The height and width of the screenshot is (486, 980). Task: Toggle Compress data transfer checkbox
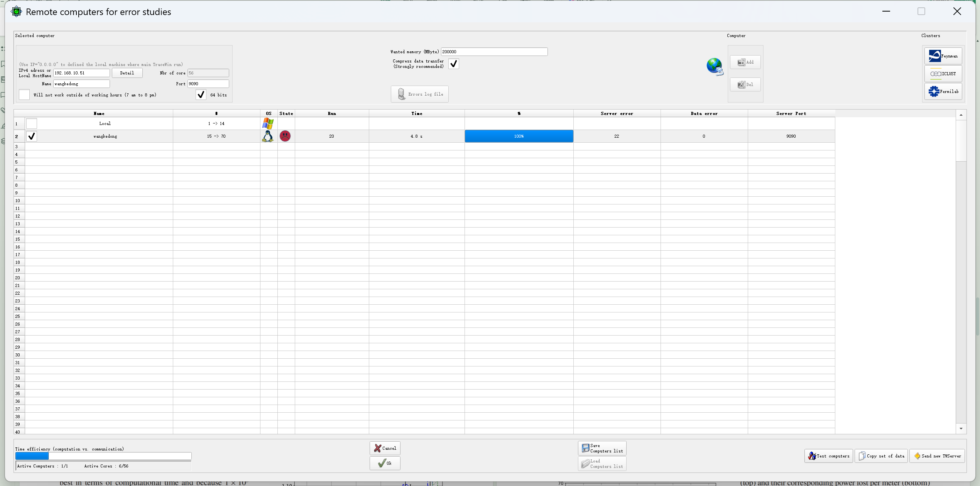[x=454, y=64]
